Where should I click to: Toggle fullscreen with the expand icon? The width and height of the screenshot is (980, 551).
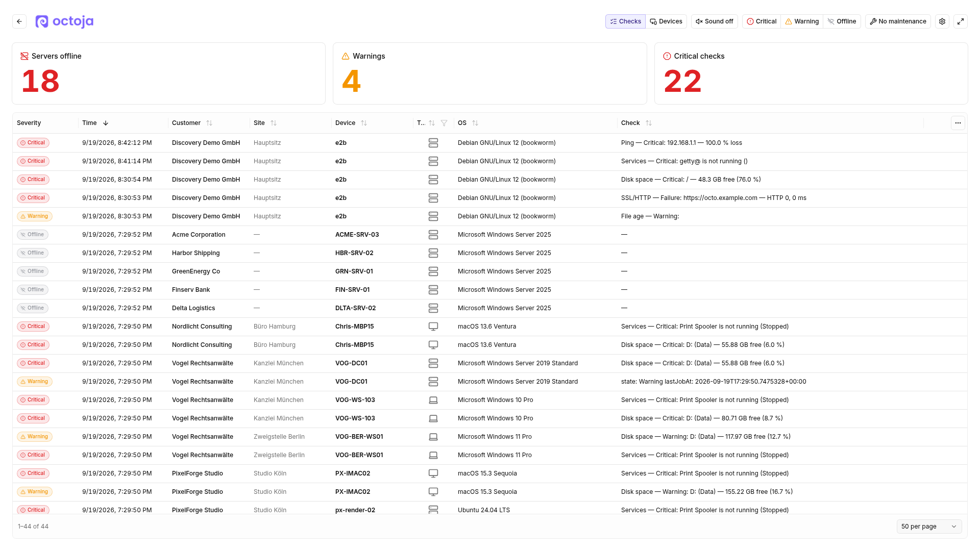click(961, 21)
